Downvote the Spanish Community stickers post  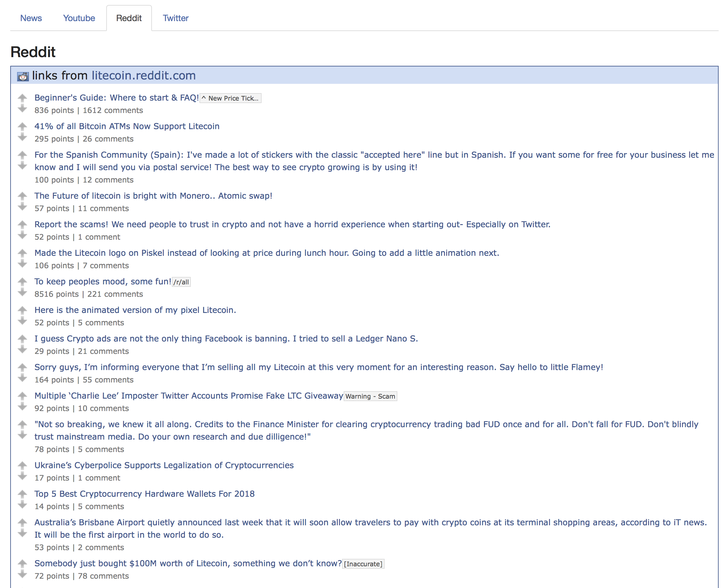click(x=22, y=166)
